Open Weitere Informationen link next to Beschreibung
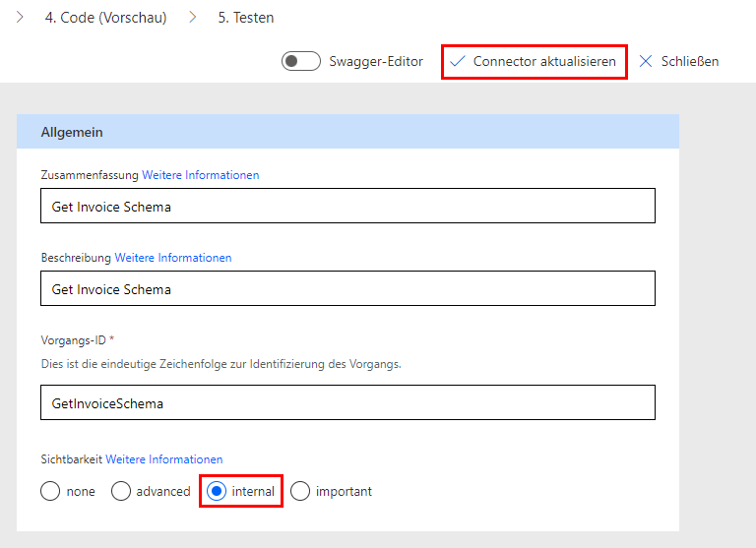 click(x=173, y=258)
